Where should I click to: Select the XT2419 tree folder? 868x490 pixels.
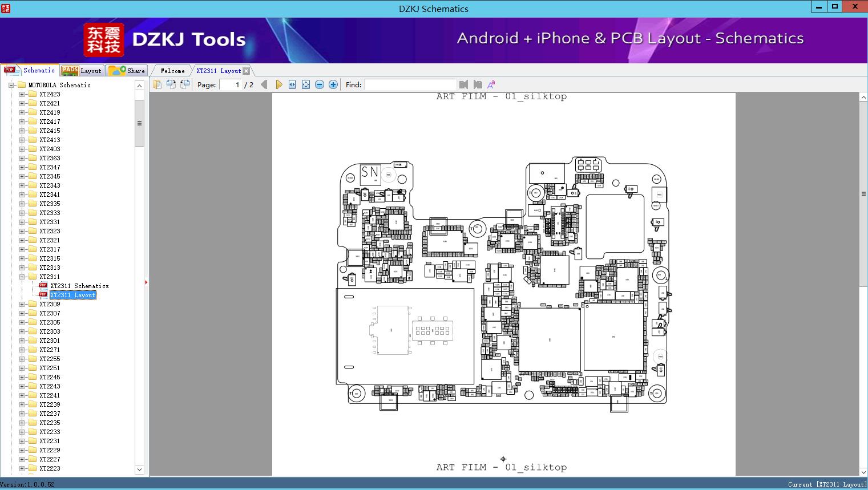(x=50, y=112)
